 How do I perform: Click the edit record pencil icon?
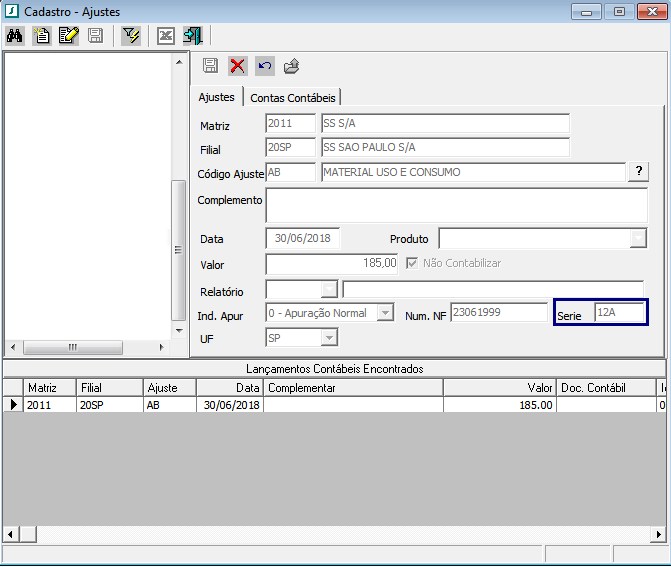tap(68, 36)
